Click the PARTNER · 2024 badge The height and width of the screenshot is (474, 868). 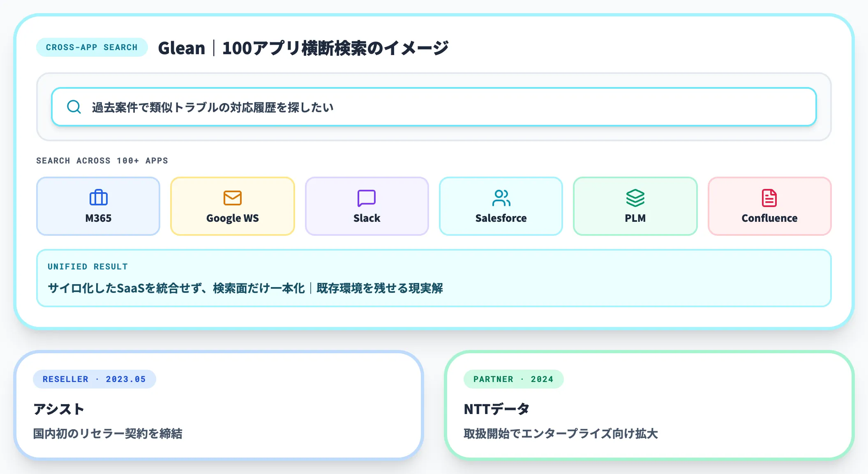point(514,379)
